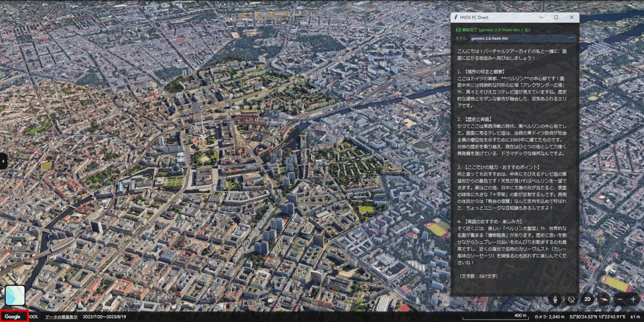Open the map style thumbnail
This screenshot has height=322, width=644.
(15, 295)
